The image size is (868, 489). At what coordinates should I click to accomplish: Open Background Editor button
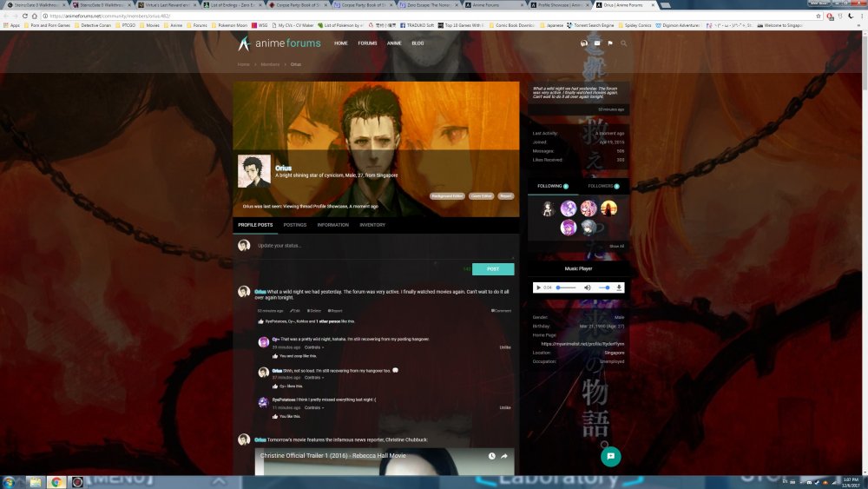447,196
